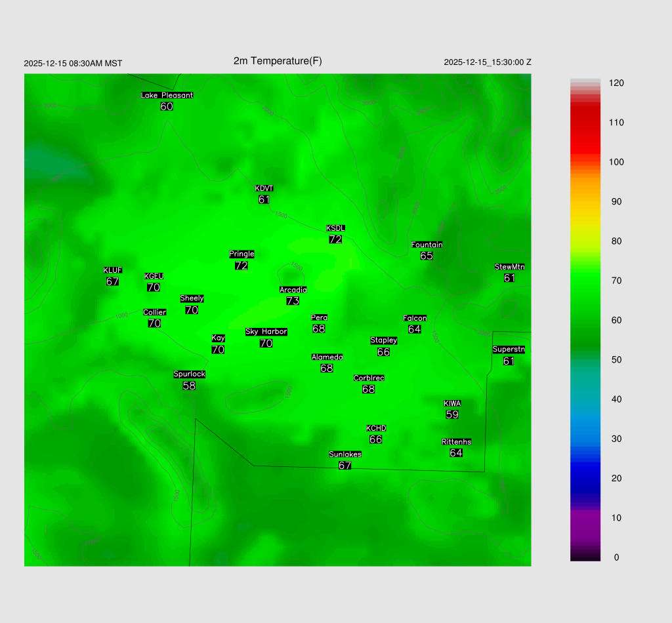Pick the purple colorbar region near 10

[585, 517]
